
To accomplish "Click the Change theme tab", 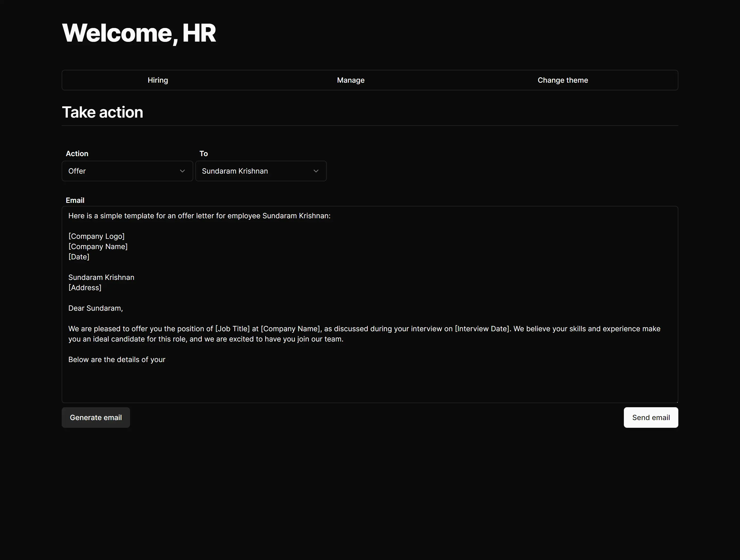I will [x=562, y=80].
